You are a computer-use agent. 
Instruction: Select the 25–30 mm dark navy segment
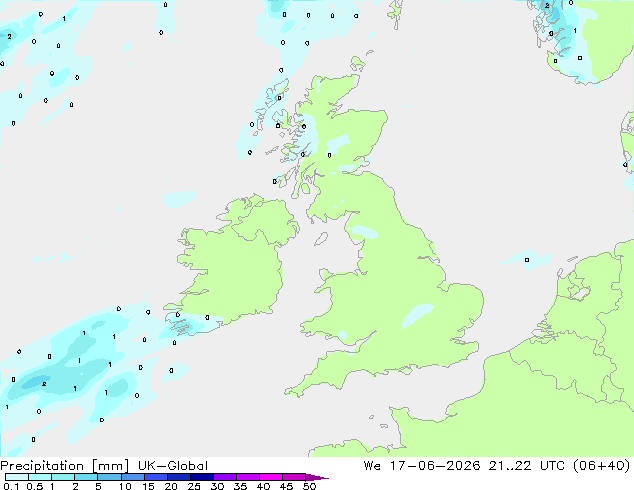[x=201, y=477]
